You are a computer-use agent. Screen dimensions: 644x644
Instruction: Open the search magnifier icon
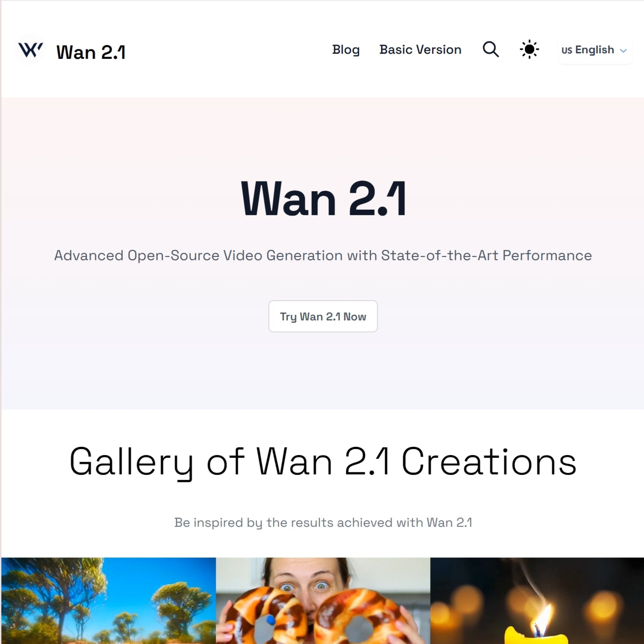(491, 50)
